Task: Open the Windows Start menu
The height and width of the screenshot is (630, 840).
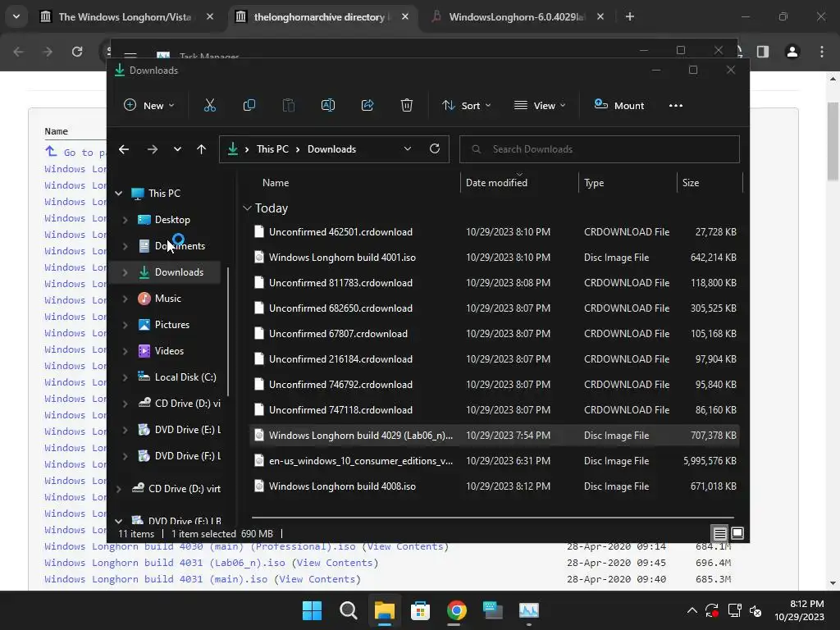Action: coord(312,610)
